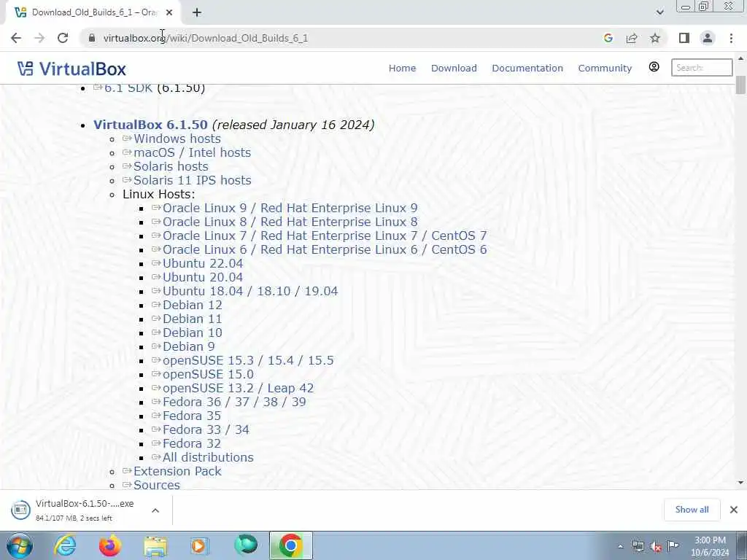Open the media player taskbar icon
Image resolution: width=747 pixels, height=560 pixels.
(200, 545)
